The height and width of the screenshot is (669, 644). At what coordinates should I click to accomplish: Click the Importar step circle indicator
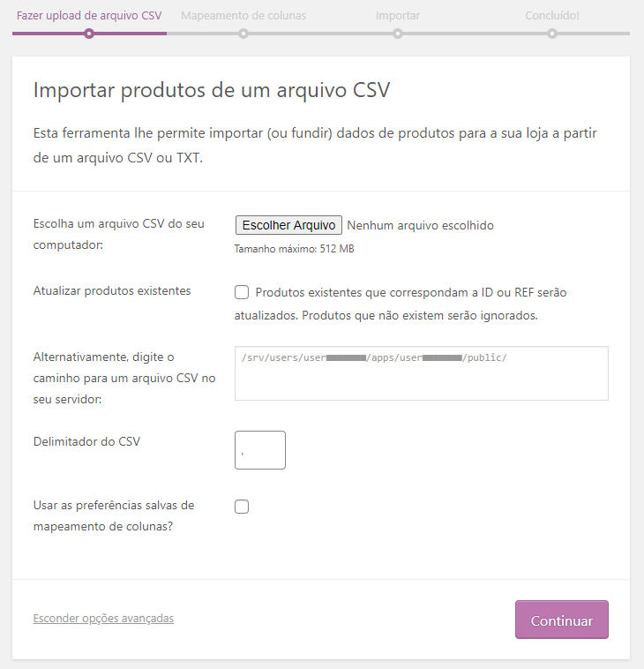(398, 34)
